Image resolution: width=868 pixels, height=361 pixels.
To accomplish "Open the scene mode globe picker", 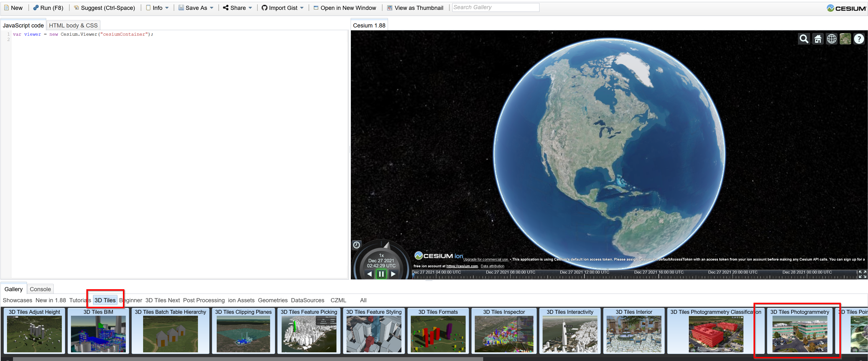I will tap(831, 39).
